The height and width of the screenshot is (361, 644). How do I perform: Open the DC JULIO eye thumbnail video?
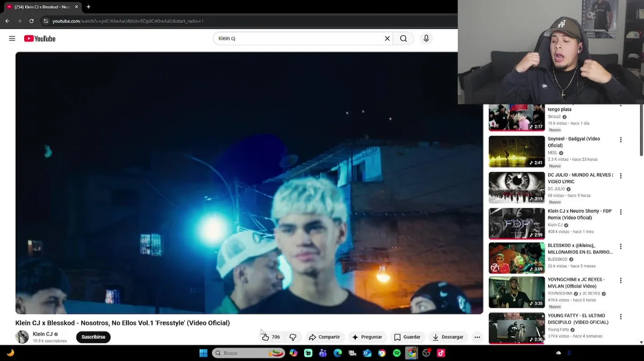[517, 188]
